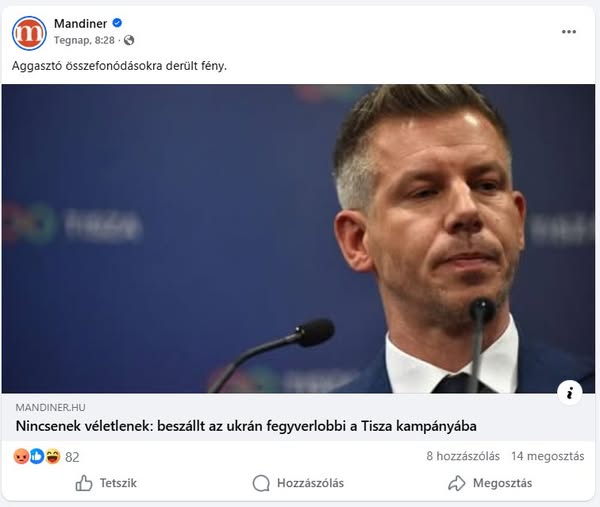
Task: Open the Mandiner page profile picture
Action: tap(29, 33)
